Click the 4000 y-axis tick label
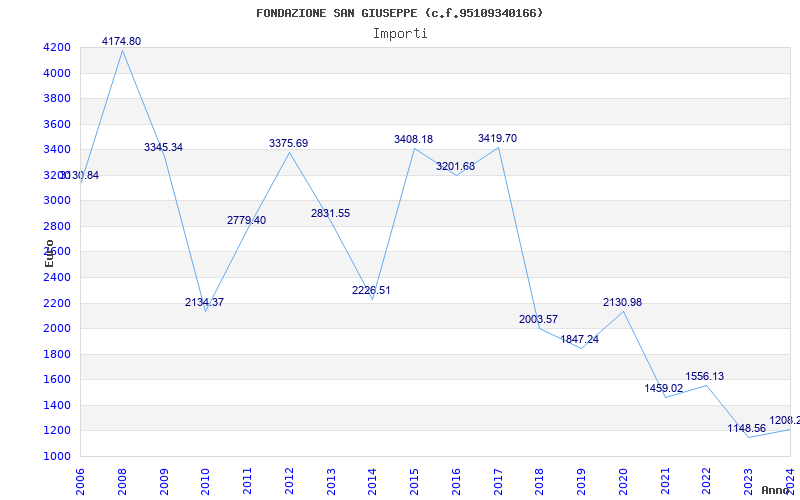Screen dimensions: 800x500 click(x=57, y=73)
